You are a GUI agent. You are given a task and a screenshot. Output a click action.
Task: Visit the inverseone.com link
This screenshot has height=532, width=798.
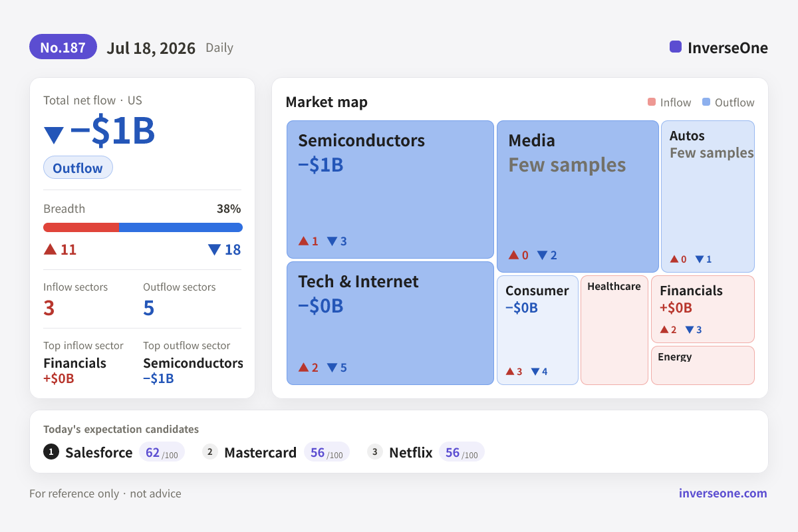[x=723, y=493]
